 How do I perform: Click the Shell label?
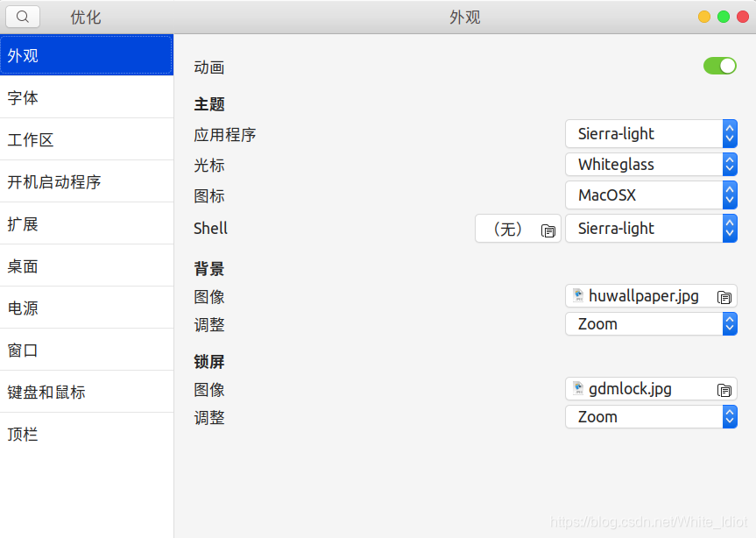tap(210, 228)
